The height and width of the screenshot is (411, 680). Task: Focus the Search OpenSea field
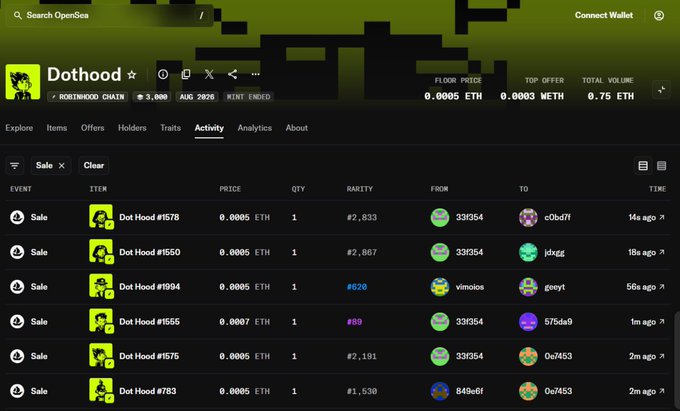(109, 16)
